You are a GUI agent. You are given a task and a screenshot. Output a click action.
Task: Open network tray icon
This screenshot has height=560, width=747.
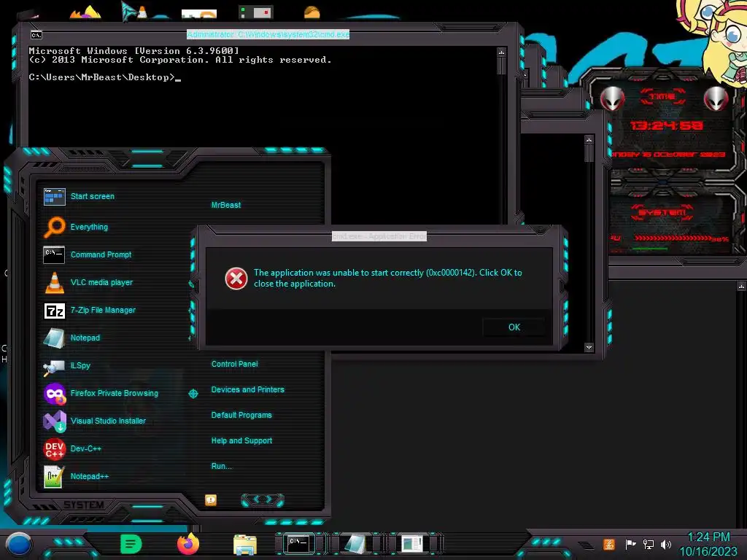click(x=649, y=544)
